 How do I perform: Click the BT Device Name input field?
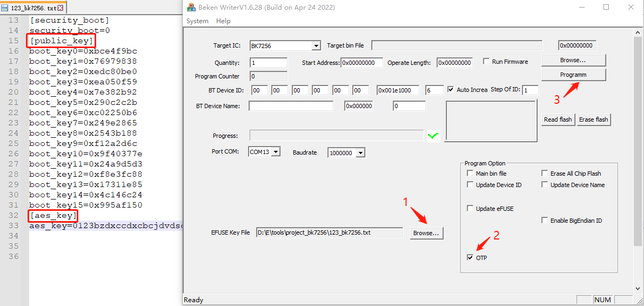(x=291, y=106)
